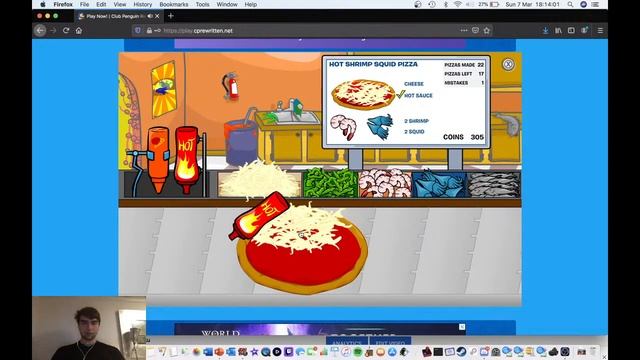The image size is (640, 360).
Task: Click the fire extinguisher on the wall
Action: pos(231,86)
